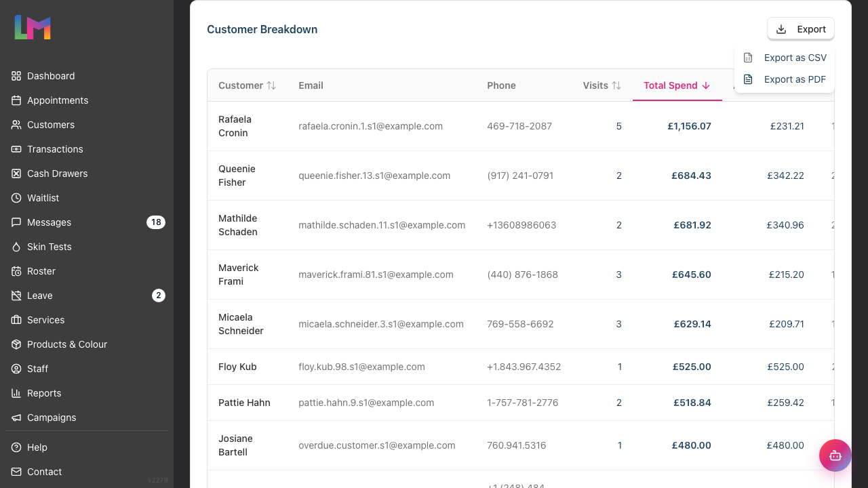This screenshot has width=868, height=488.
Task: Click the Messages speech bubble icon
Action: 16,222
